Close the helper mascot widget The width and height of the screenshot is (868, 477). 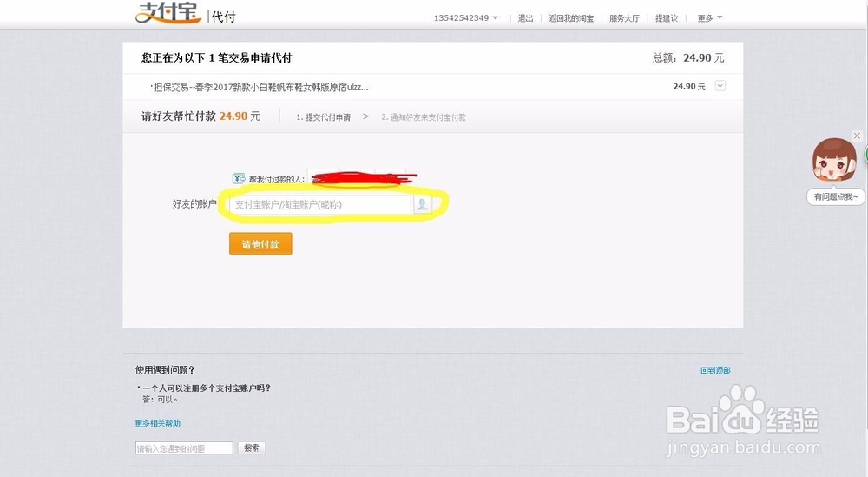click(857, 136)
